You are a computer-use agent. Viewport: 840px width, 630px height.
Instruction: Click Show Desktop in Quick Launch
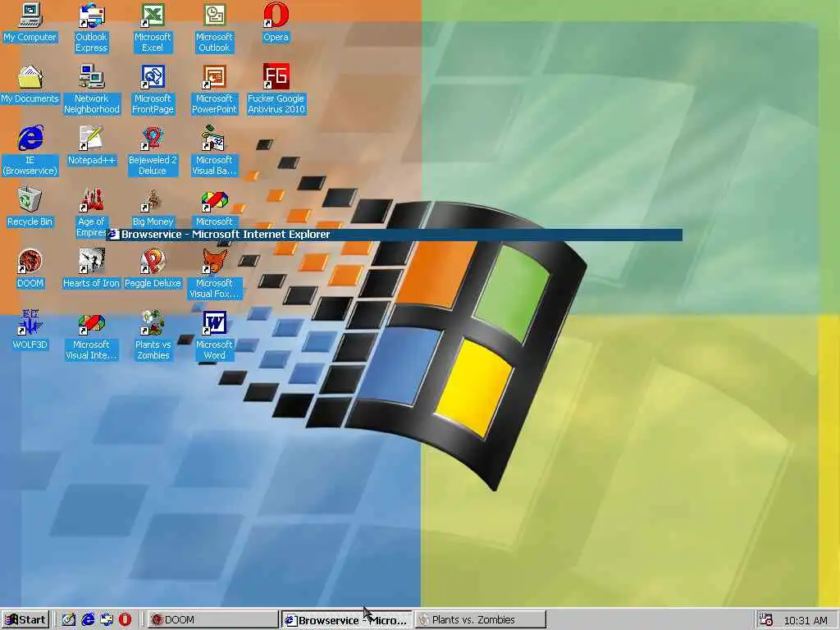[x=69, y=620]
